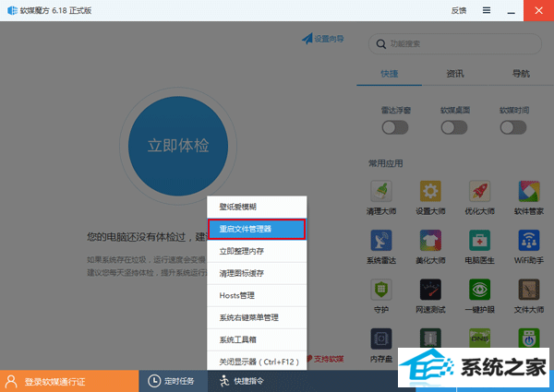Select 壁纸毁模糊 menu entry

point(257,207)
